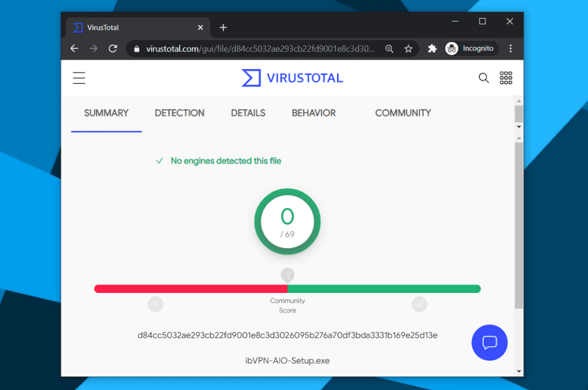The width and height of the screenshot is (588, 390).
Task: Click the browser forward arrow
Action: 94,49
